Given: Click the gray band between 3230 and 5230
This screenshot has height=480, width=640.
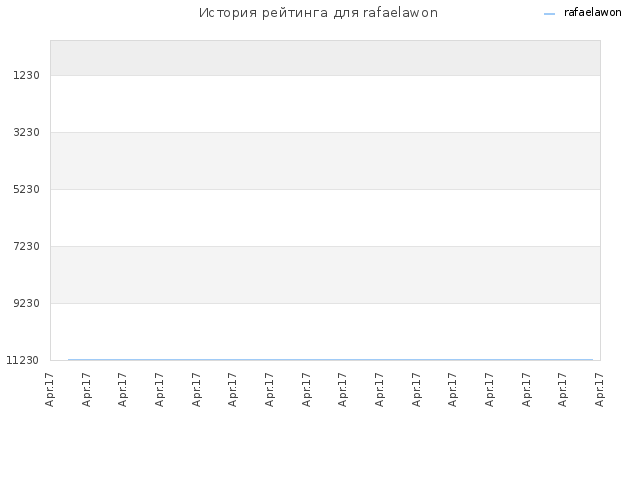Looking at the screenshot, I should point(325,161).
